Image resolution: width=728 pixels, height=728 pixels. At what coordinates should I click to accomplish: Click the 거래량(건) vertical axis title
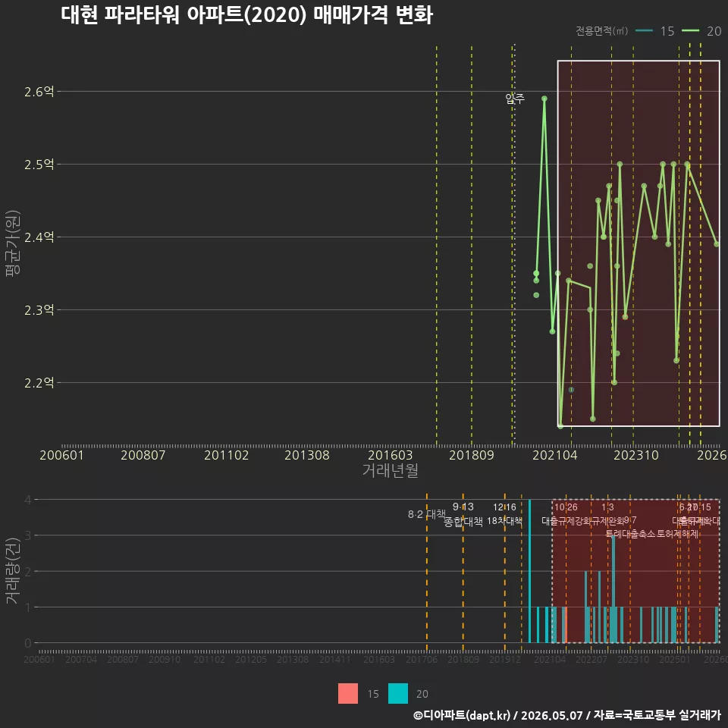(x=13, y=570)
